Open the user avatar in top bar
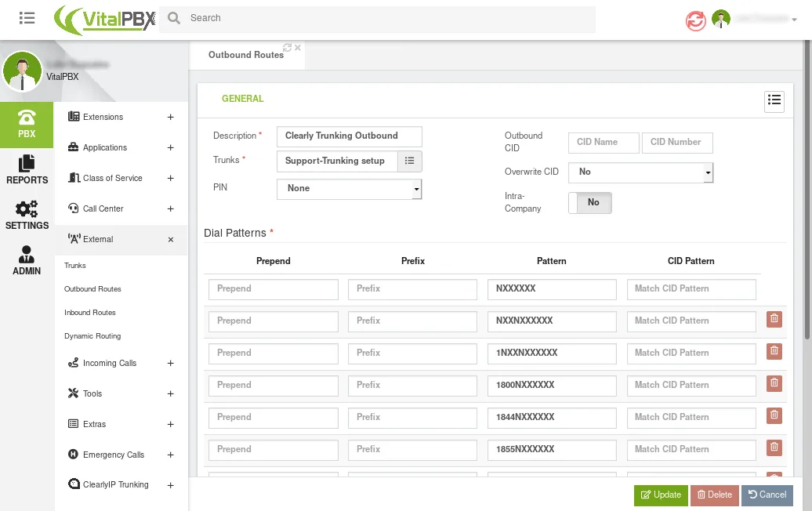 [x=721, y=19]
